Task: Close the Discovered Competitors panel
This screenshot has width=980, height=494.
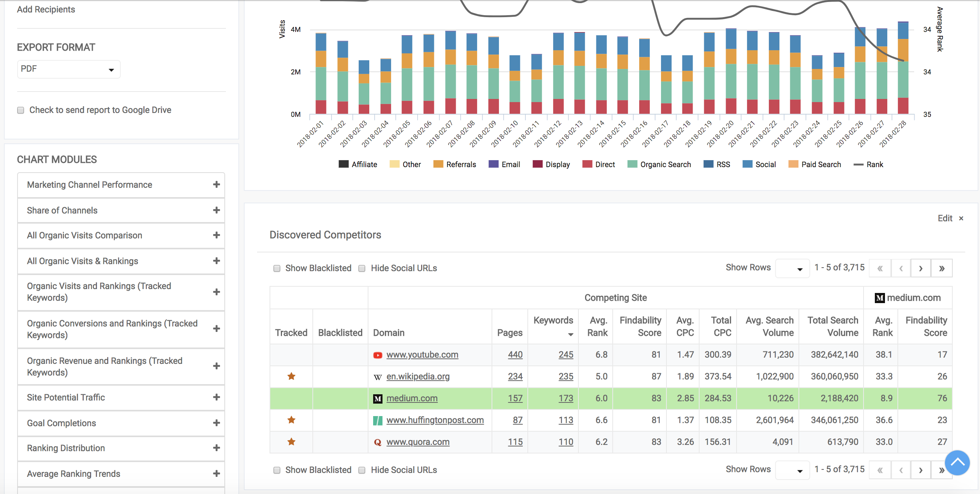Action: tap(961, 219)
